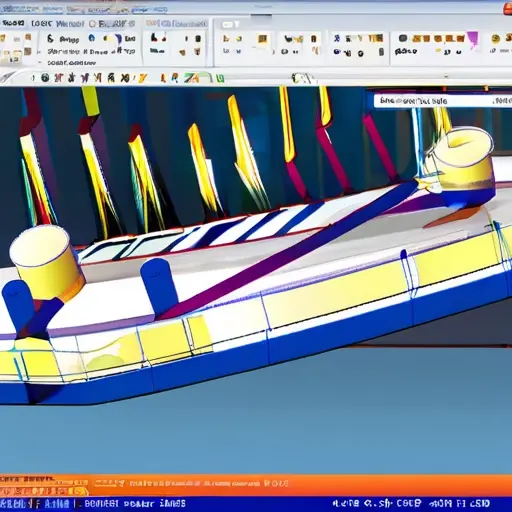Viewport: 512px width, 512px height.
Task: Open the first ribbon tab at far left
Action: pyautogui.click(x=13, y=23)
